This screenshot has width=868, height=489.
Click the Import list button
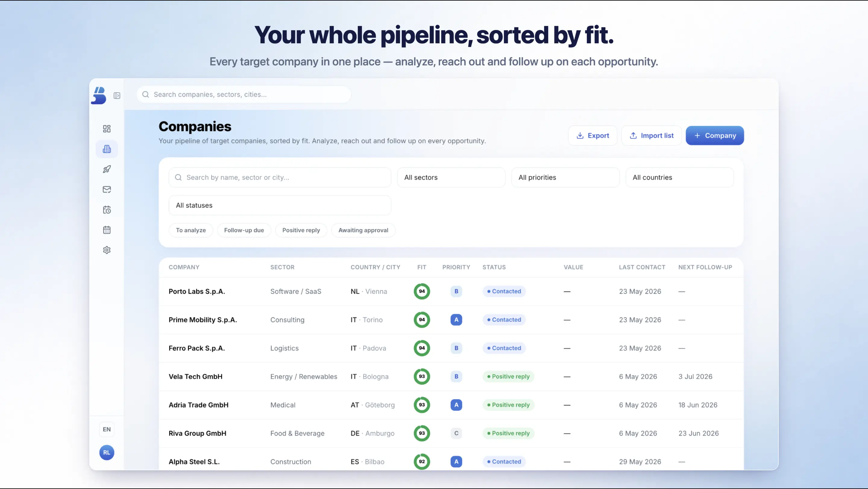tap(652, 135)
